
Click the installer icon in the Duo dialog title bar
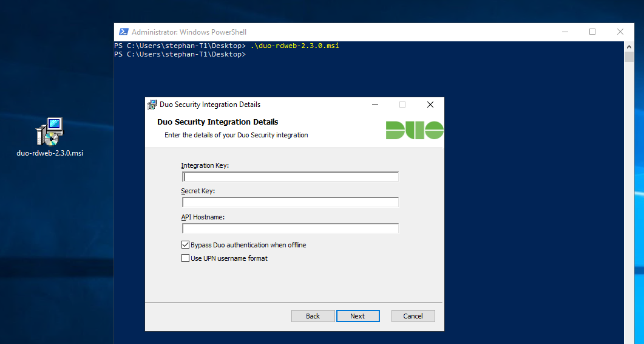[x=152, y=105]
